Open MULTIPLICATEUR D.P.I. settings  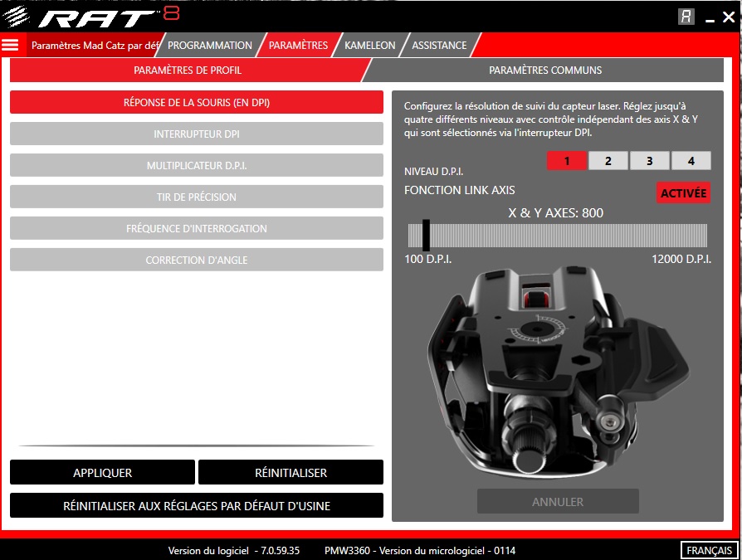point(196,165)
